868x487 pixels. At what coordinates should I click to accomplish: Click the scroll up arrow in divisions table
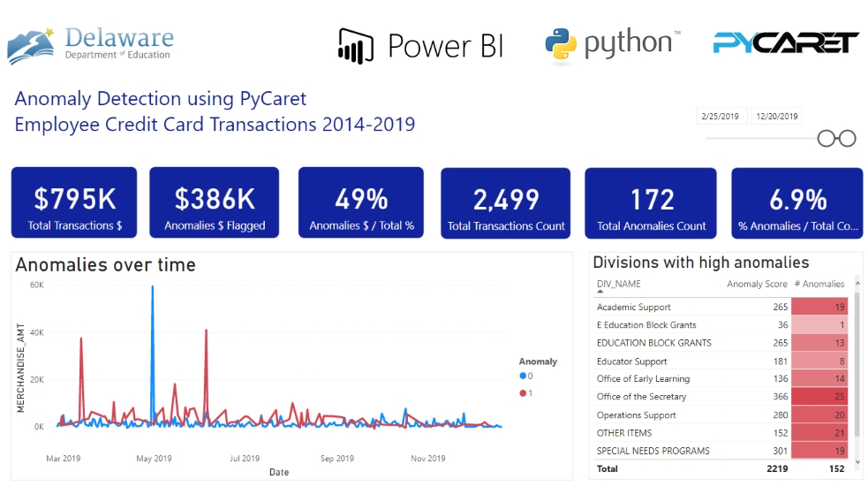click(x=856, y=284)
